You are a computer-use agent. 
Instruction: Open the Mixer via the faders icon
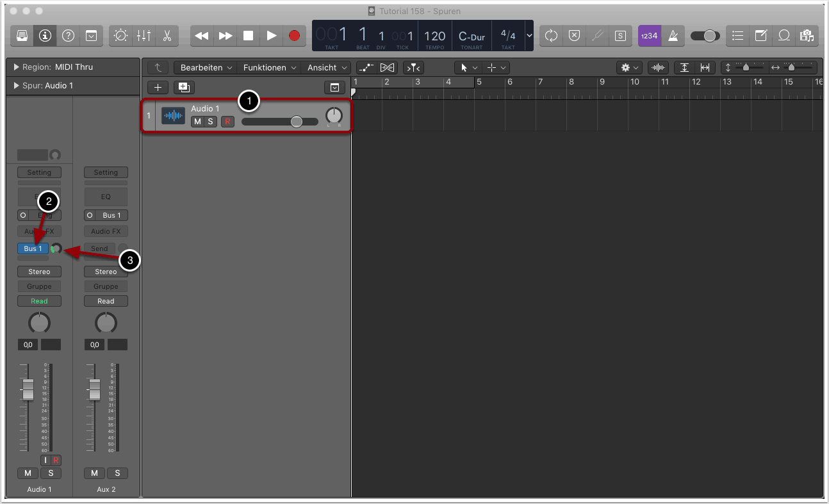144,36
